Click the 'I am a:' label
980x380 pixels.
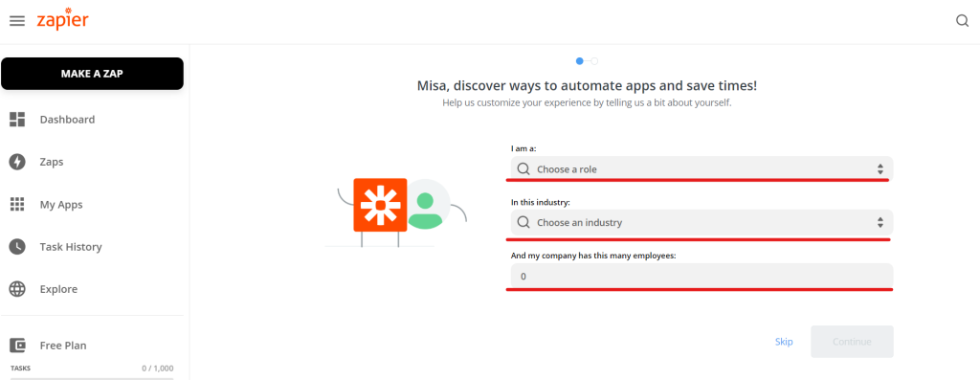point(523,148)
